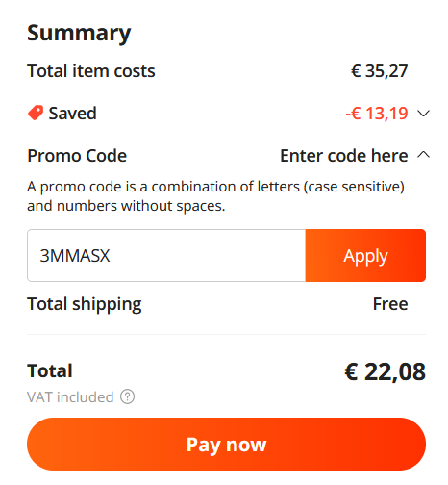Click the Total shipping label
The width and height of the screenshot is (448, 485).
tap(85, 304)
